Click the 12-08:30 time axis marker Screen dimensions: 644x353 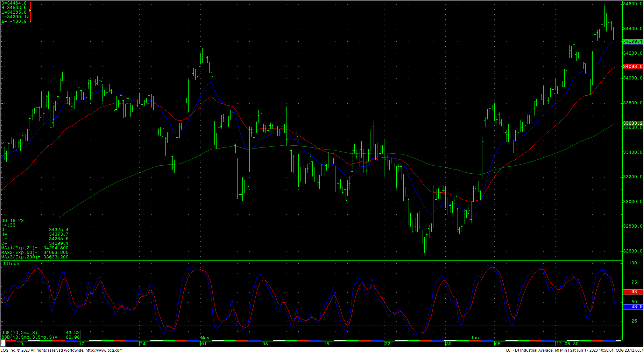[x=567, y=344]
